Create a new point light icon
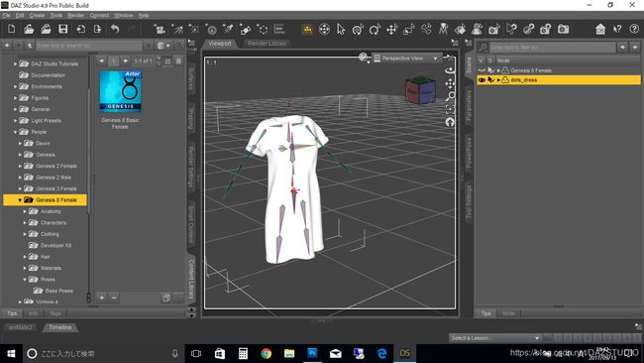The height and width of the screenshot is (363, 644). [194, 29]
